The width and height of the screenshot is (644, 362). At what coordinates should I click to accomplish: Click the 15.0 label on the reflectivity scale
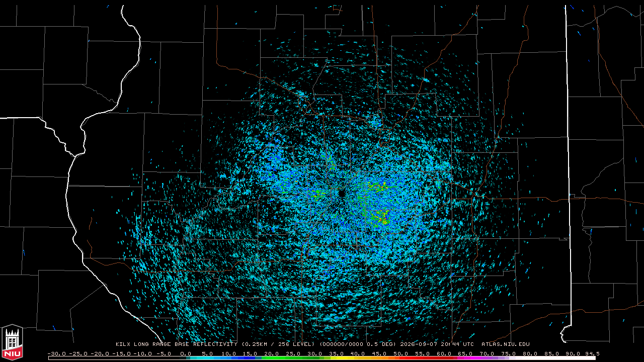251,353
